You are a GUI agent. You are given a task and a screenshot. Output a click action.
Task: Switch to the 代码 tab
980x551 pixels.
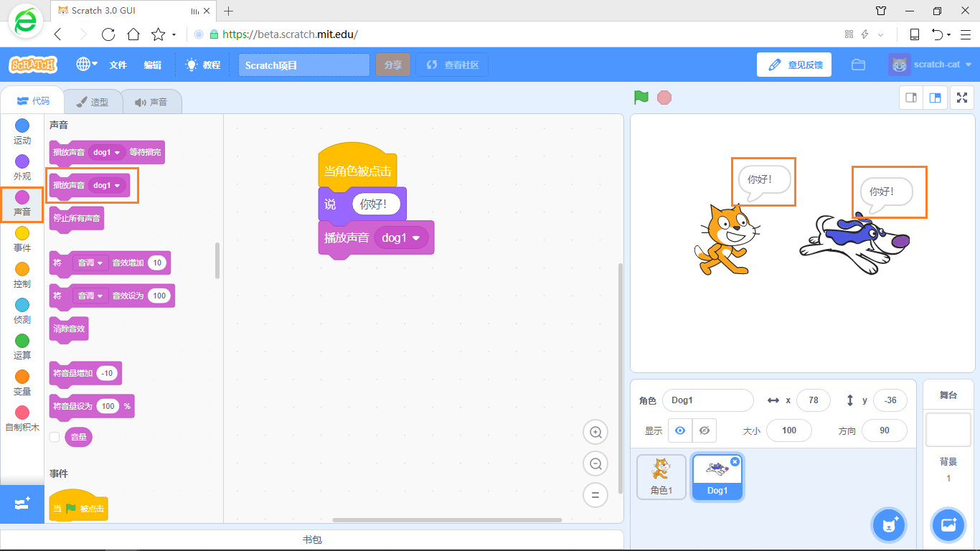click(32, 101)
